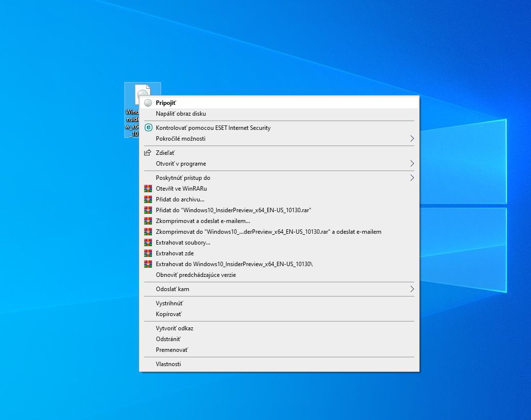The image size is (531, 420).
Task: Expand the Poskytnúť prístup do submenu arrow
Action: click(412, 178)
